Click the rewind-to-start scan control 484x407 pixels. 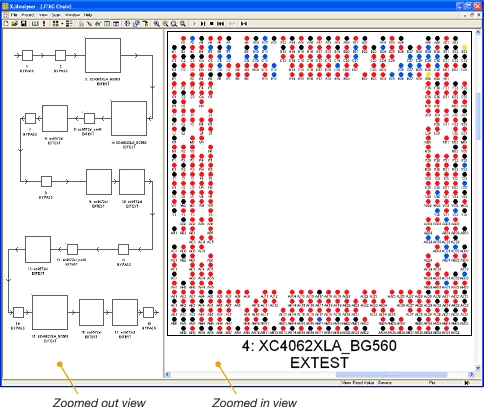click(220, 24)
